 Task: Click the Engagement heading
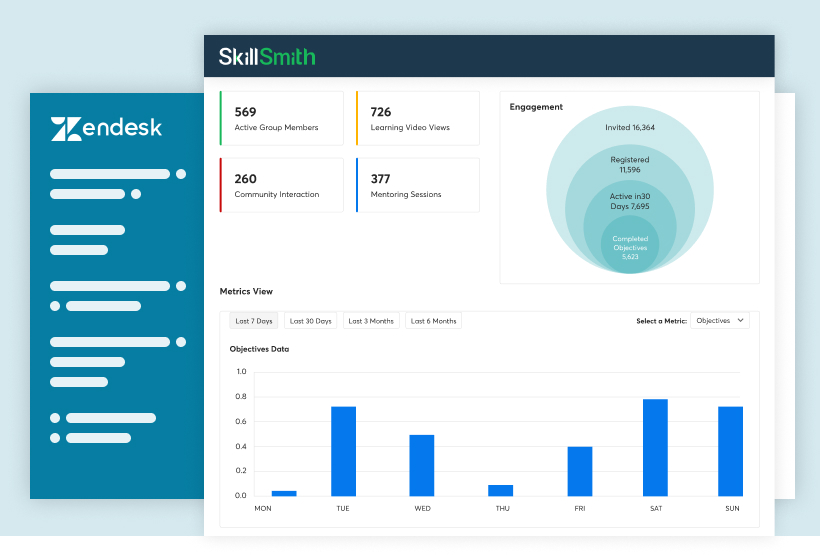coord(536,107)
